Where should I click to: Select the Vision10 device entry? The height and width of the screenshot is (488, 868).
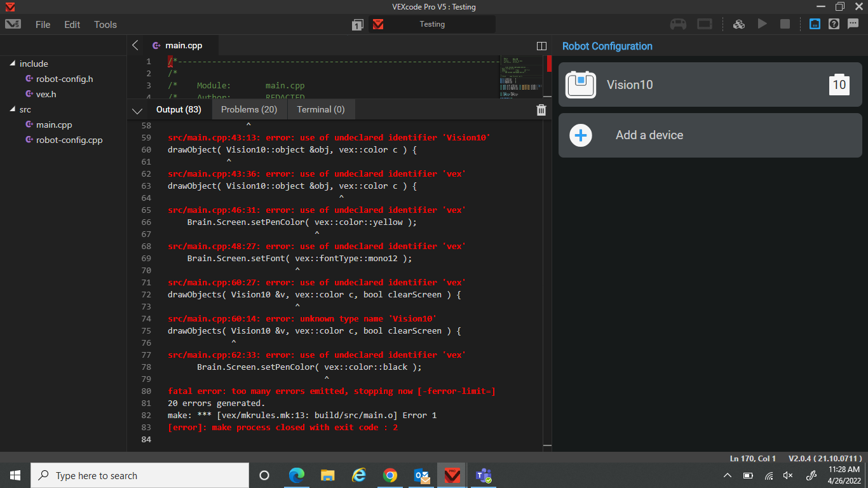pos(710,85)
